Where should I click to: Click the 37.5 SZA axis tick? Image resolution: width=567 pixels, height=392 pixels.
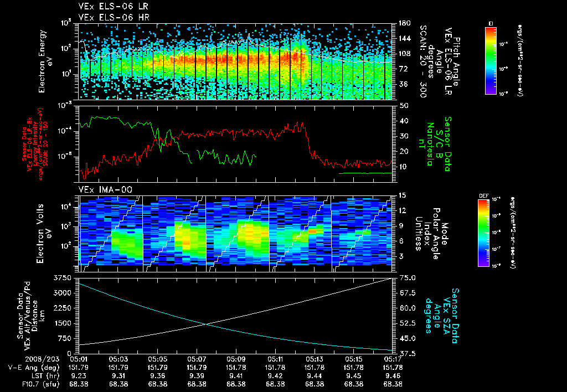(x=407, y=353)
